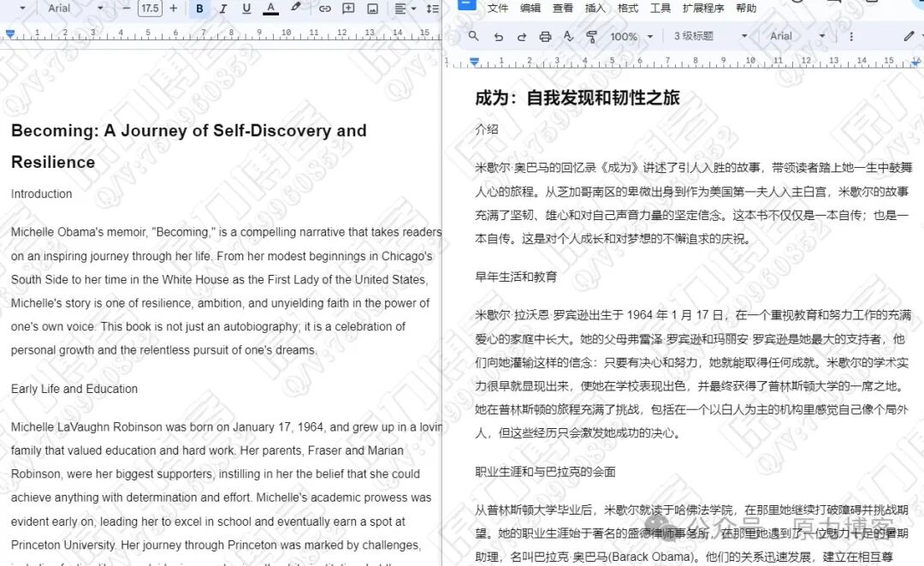The image size is (924, 566).
Task: Open 扩展程序 menu in right document
Action: [x=703, y=9]
